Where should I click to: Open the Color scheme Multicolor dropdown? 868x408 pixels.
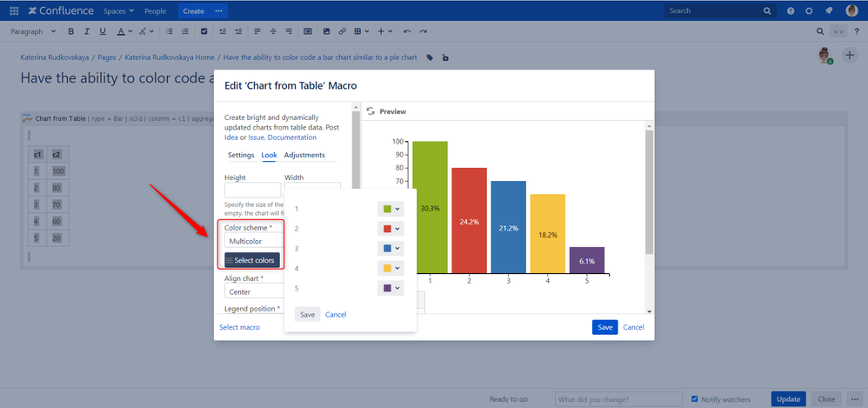click(254, 241)
